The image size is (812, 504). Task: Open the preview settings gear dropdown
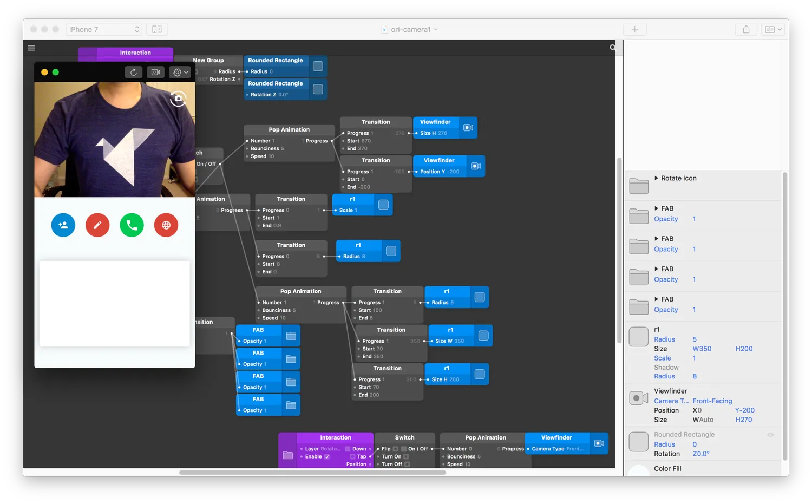(180, 72)
